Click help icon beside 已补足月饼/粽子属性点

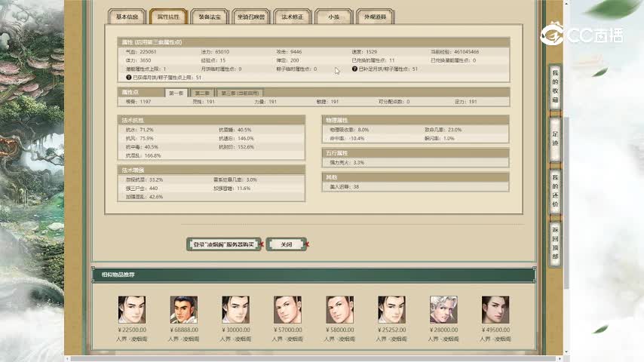click(x=354, y=69)
